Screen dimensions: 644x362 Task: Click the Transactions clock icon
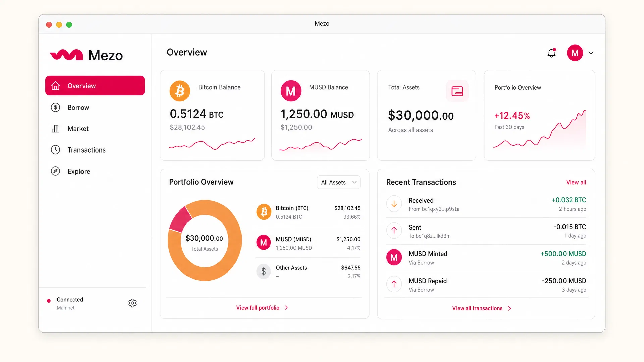[55, 150]
